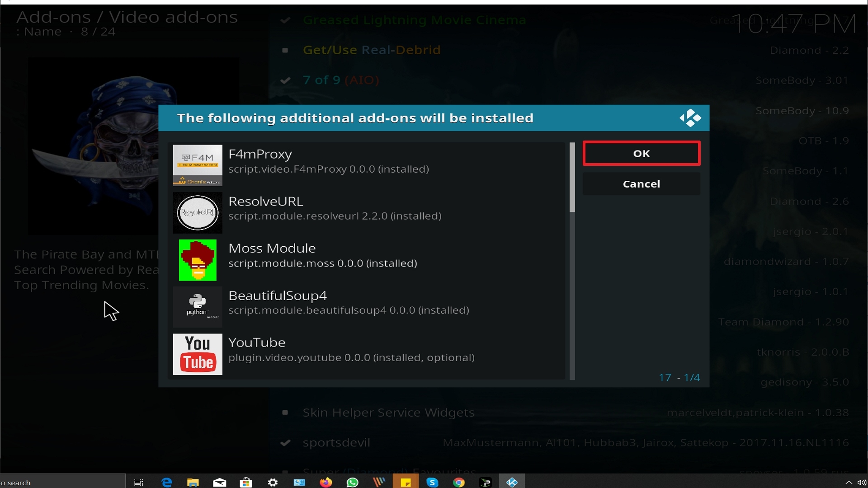Click the Add-ons / Video add-ons heading
Viewport: 868px width, 488px height.
(127, 17)
